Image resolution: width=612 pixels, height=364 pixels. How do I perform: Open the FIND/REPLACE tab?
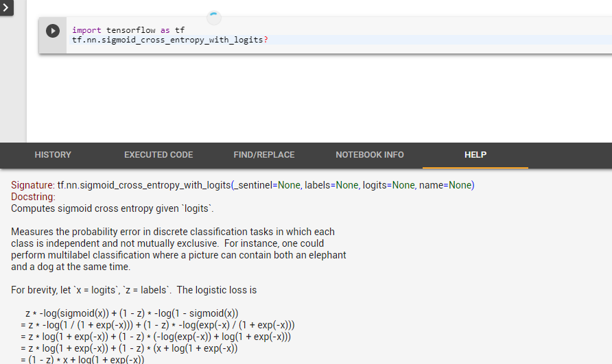264,155
